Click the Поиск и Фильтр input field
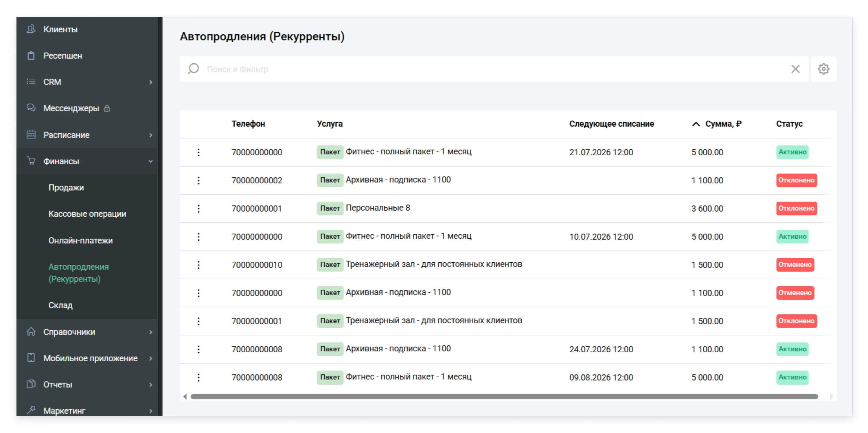This screenshot has width=868, height=433. coord(494,69)
